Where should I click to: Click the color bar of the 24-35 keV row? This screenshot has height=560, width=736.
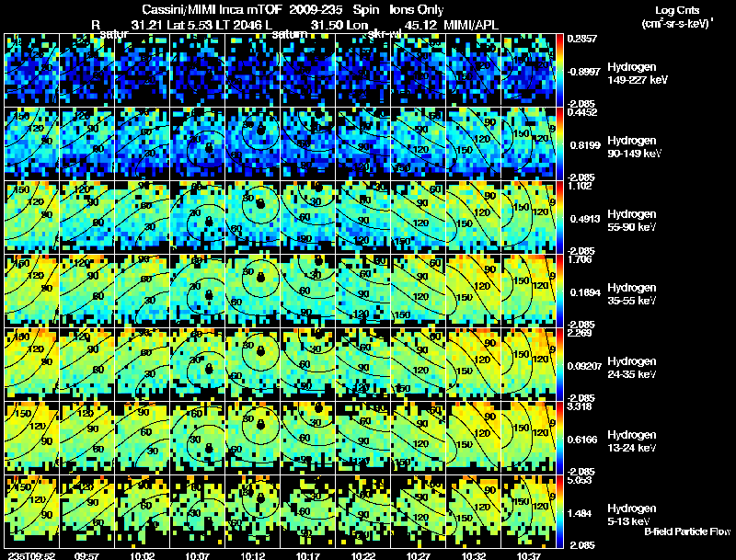point(559,364)
